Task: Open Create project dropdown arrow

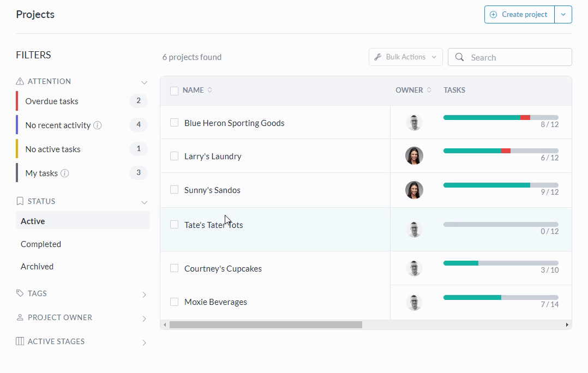Action: pos(563,15)
